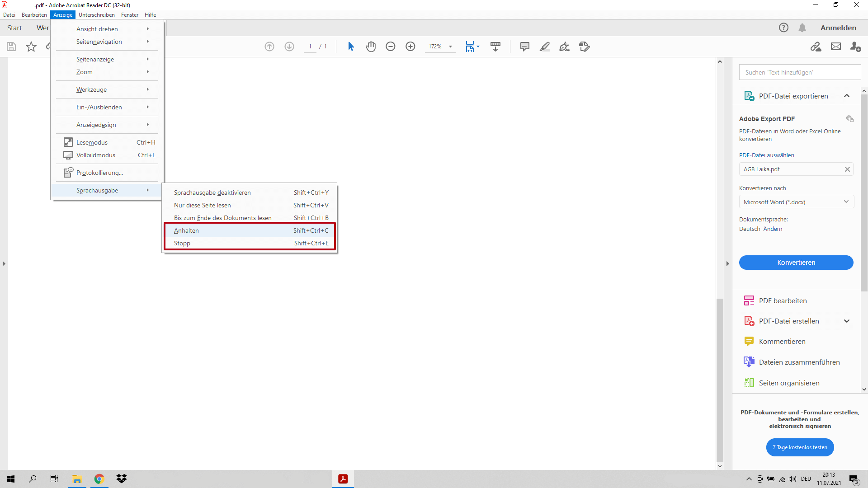Screen dimensions: 868x488
Task: Open Microsoft Word format dropdown
Action: pyautogui.click(x=796, y=202)
